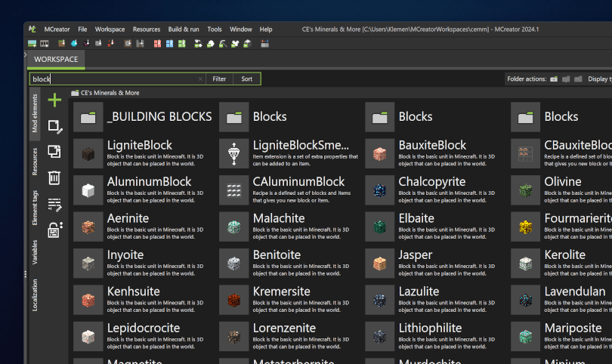Viewport: 612px width, 364px height.
Task: Open the Tools menu
Action: pos(215,29)
